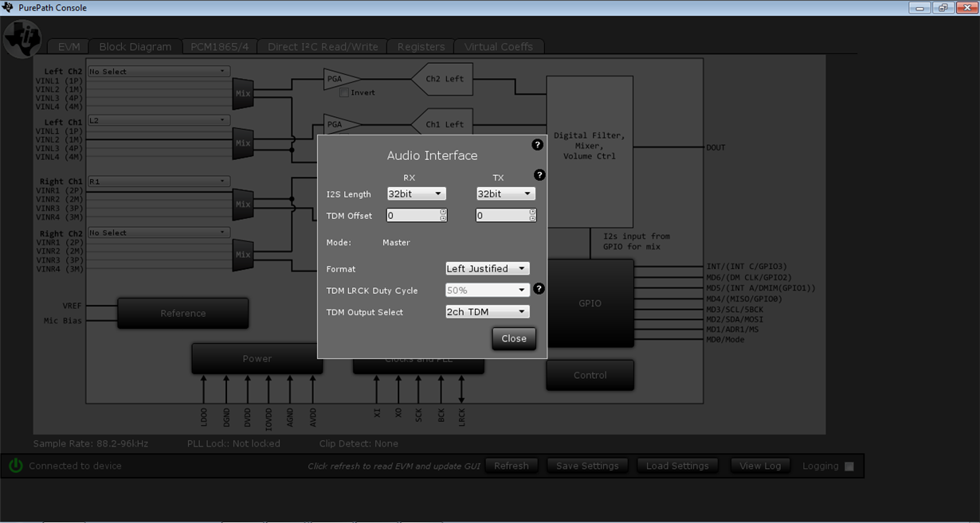Click the Left Ch1 Mix block

click(x=242, y=143)
